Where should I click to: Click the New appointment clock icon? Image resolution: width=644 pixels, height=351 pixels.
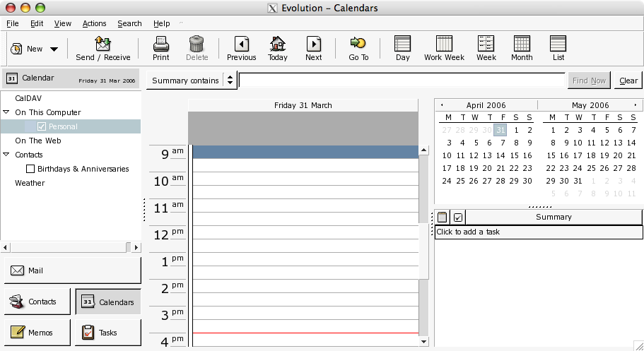click(x=16, y=49)
